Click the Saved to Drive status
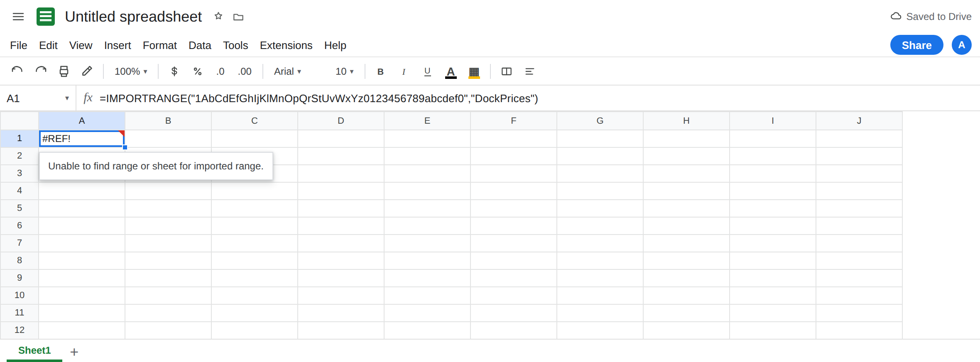Viewport: 980px width, 362px height. pyautogui.click(x=931, y=17)
